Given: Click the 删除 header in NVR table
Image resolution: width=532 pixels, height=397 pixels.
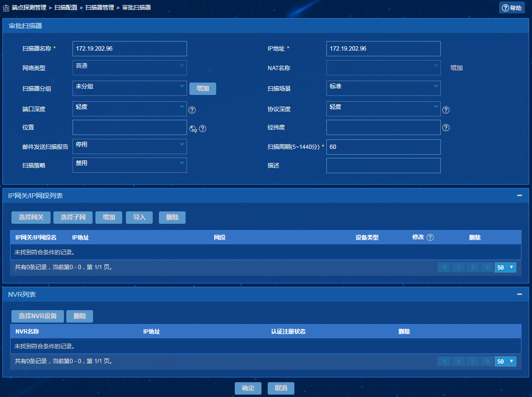Looking at the screenshot, I should pos(404,332).
